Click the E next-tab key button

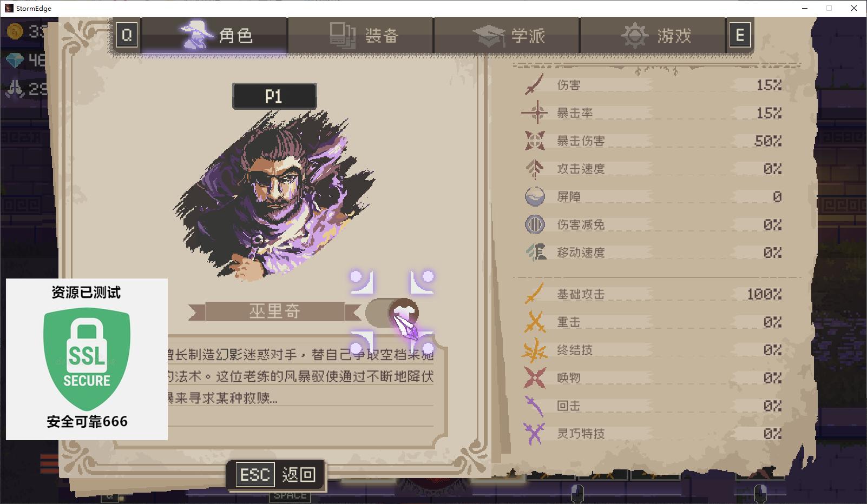(740, 35)
